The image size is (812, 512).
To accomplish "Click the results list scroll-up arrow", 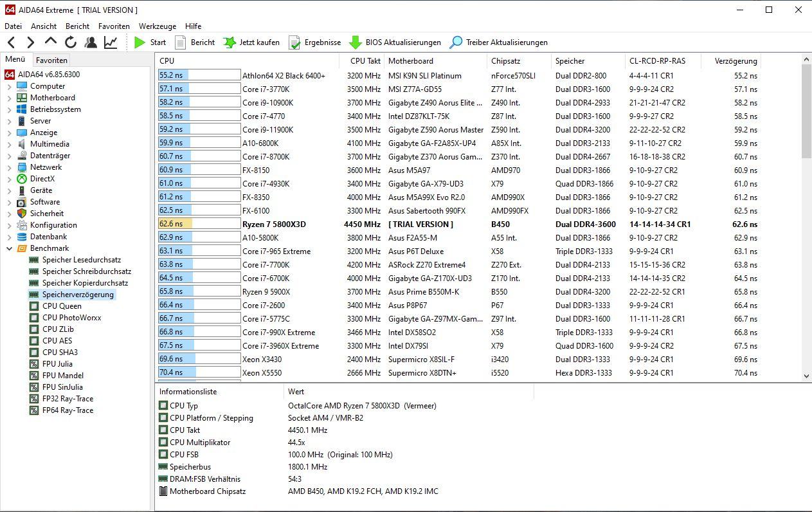I will click(806, 60).
